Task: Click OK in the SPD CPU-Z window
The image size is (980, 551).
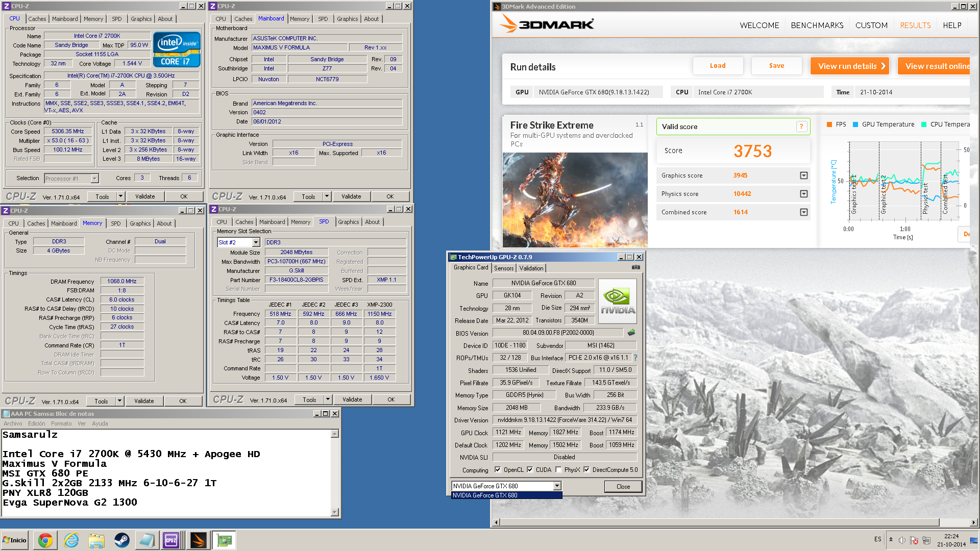Action: click(x=391, y=399)
